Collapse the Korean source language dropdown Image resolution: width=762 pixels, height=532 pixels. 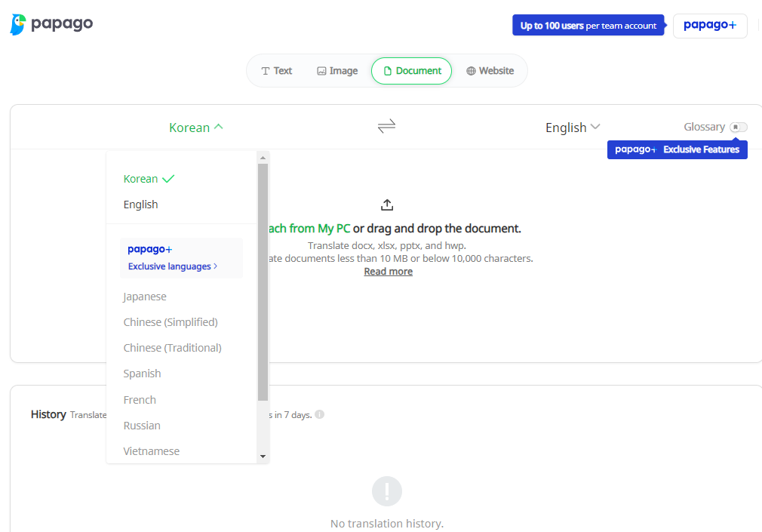(x=196, y=128)
